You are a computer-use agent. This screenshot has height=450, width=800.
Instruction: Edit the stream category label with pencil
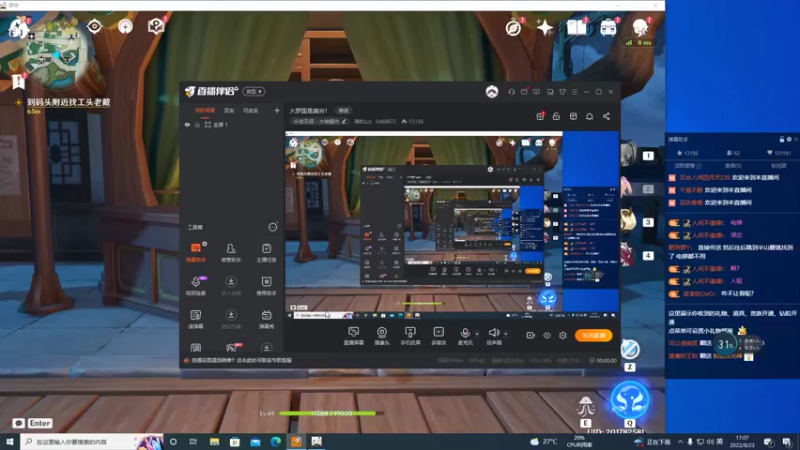320,121
